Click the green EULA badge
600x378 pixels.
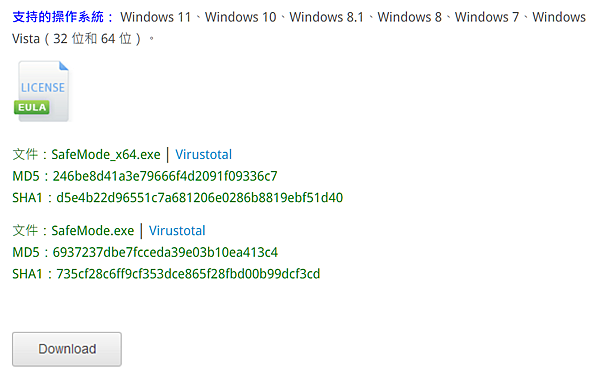[x=32, y=108]
